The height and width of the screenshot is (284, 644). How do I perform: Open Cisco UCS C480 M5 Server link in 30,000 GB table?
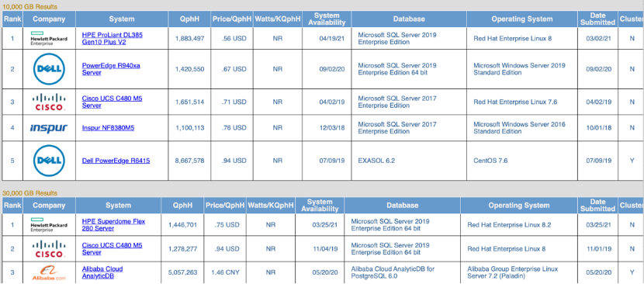click(113, 248)
